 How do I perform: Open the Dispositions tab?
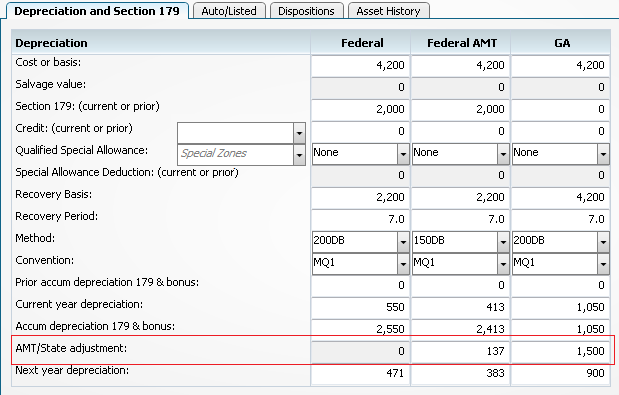306,11
